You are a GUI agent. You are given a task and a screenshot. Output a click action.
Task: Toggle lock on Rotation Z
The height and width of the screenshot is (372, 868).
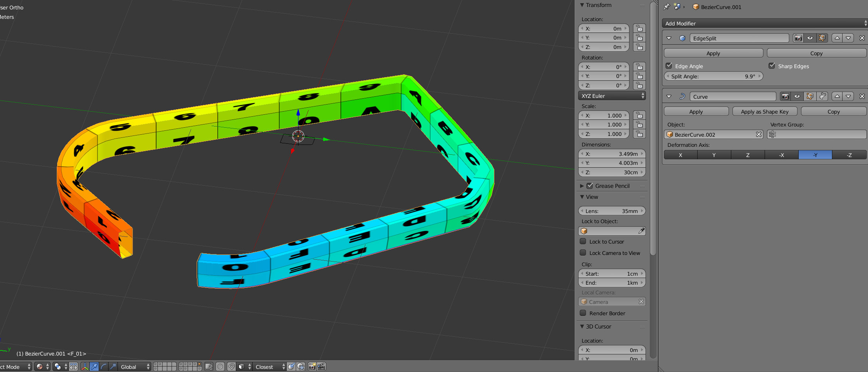click(x=639, y=85)
